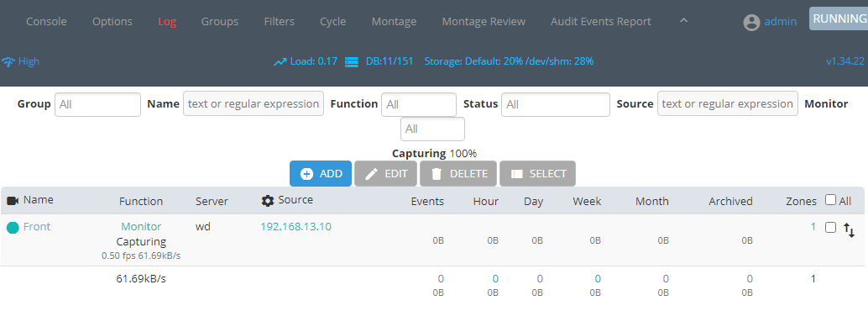Viewport: 868px width, 332px height.
Task: Click the pencil icon in EDIT
Action: tap(371, 174)
